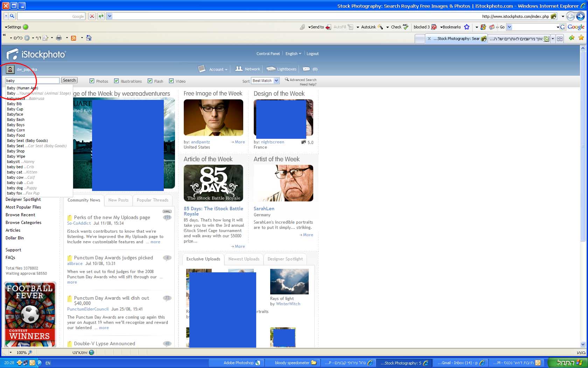Open the Sort 'Best Match' dropdown
The height and width of the screenshot is (368, 588).
[265, 81]
